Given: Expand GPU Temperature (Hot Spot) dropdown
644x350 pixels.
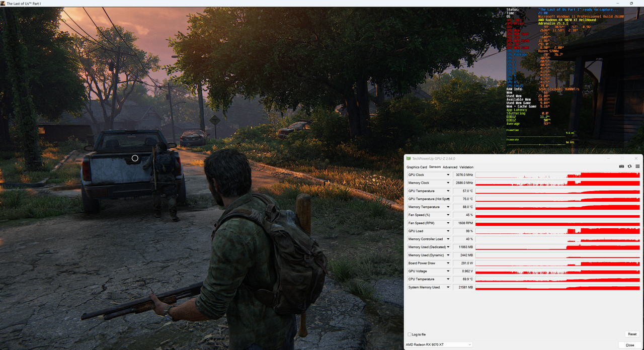Looking at the screenshot, I should (x=448, y=199).
